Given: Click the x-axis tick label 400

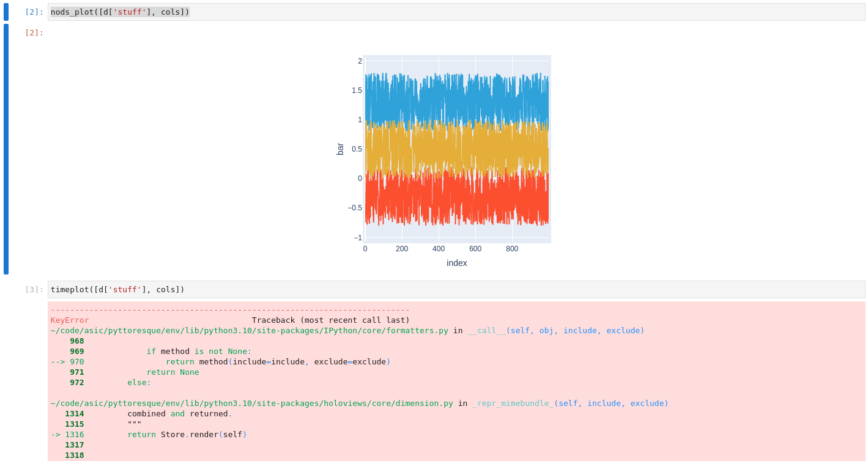Looking at the screenshot, I should point(439,249).
